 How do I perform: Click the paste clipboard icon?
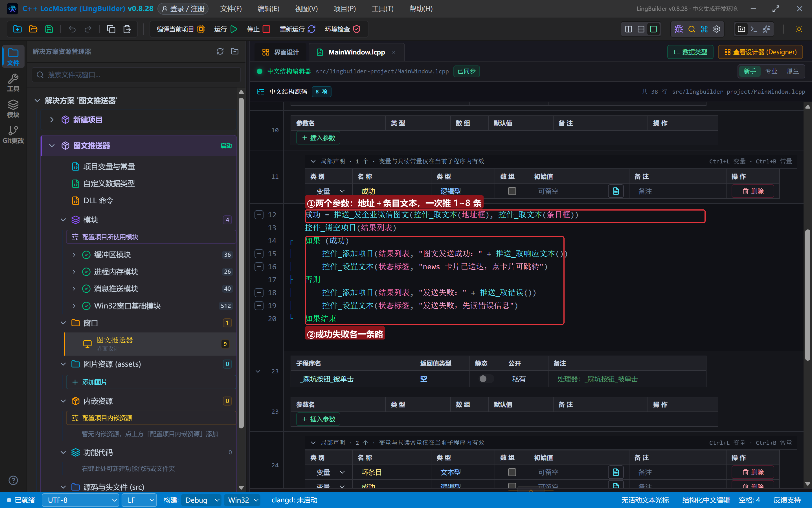pyautogui.click(x=127, y=29)
